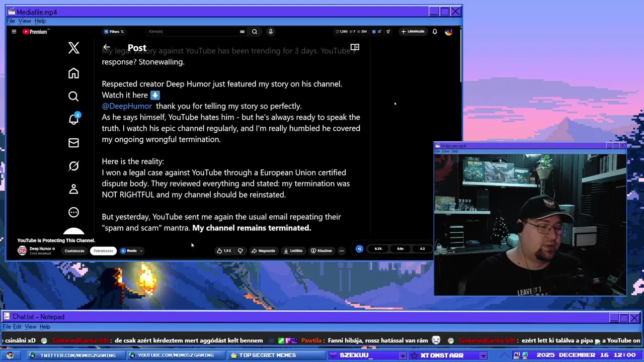Open X notifications bell with badge
Viewport: 644px width, 362px height.
(x=73, y=119)
